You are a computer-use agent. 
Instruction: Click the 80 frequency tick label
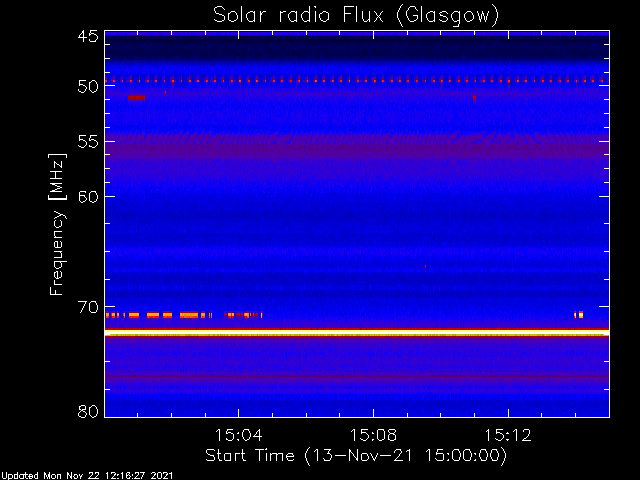(88, 411)
